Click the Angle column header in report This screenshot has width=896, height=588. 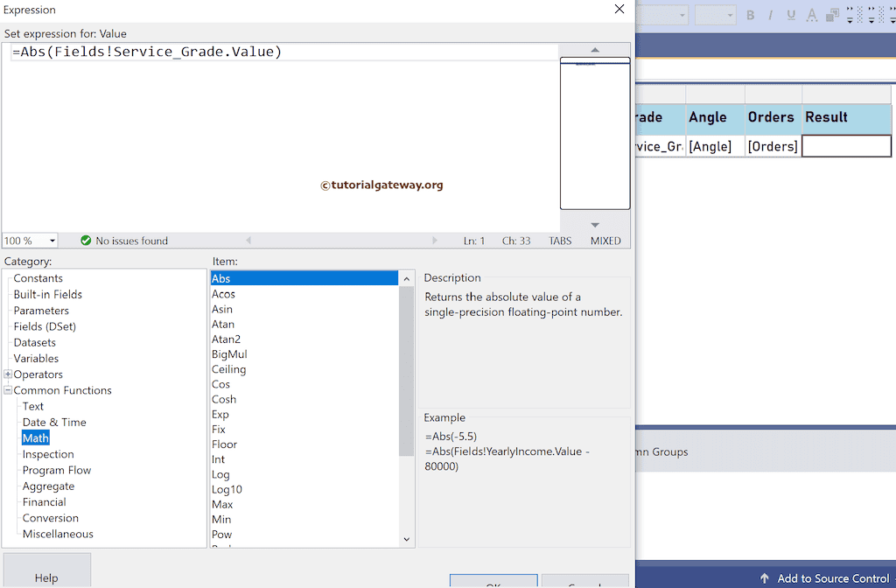(715, 119)
